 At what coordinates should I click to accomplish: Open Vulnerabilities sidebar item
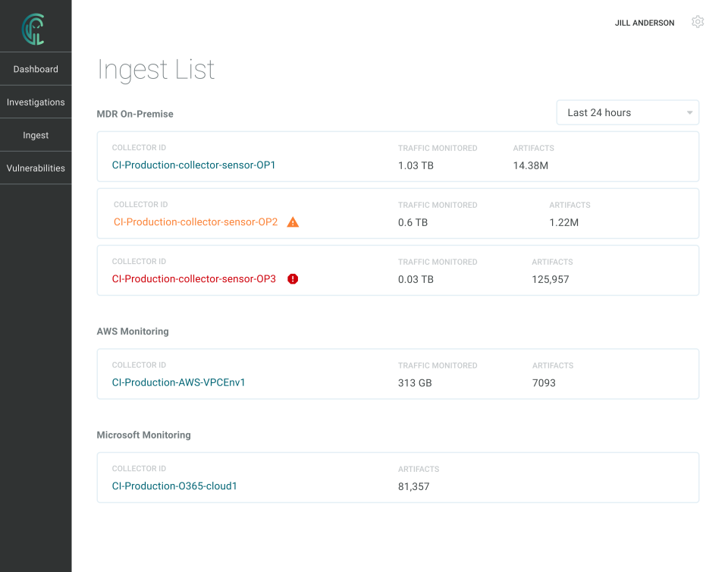[x=36, y=168]
